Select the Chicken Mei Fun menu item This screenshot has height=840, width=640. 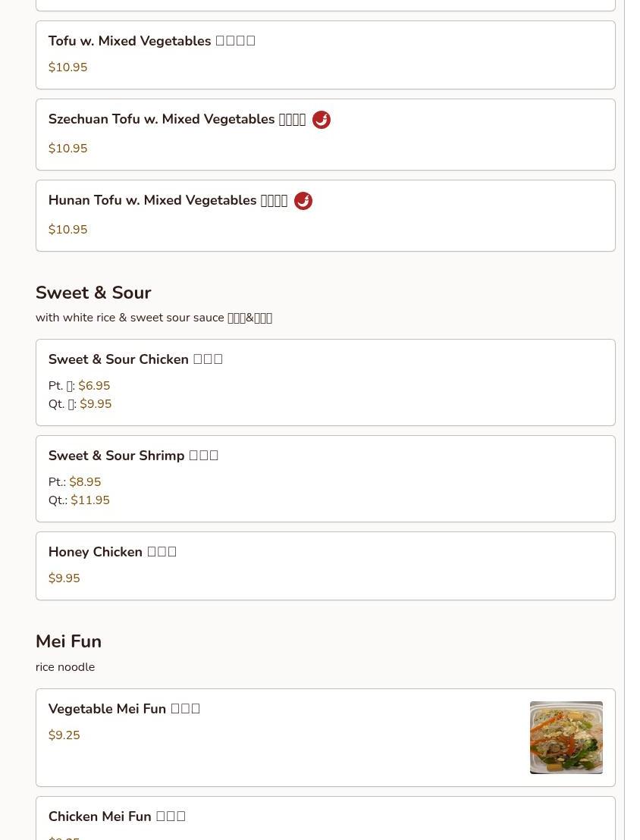click(x=325, y=818)
